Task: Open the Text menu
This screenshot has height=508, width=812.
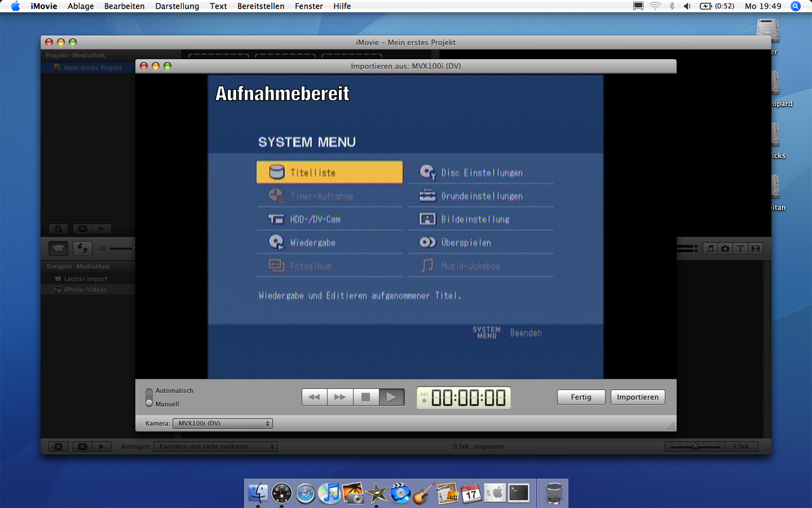Action: [x=218, y=6]
